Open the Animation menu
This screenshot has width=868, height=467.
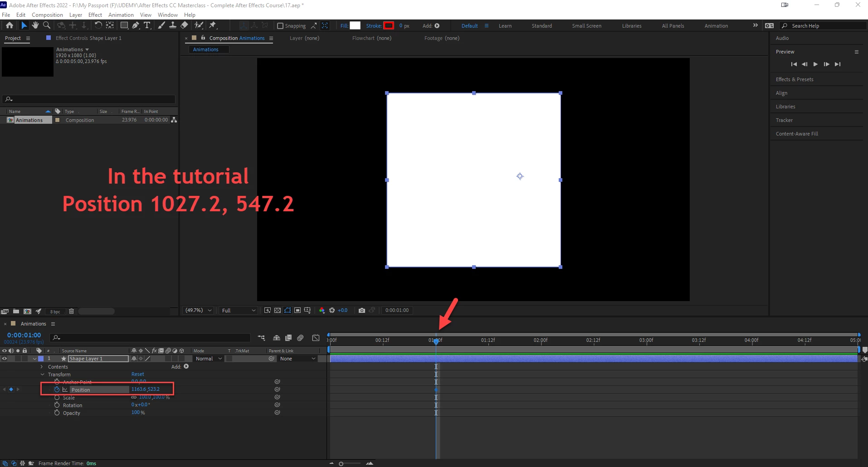point(121,15)
